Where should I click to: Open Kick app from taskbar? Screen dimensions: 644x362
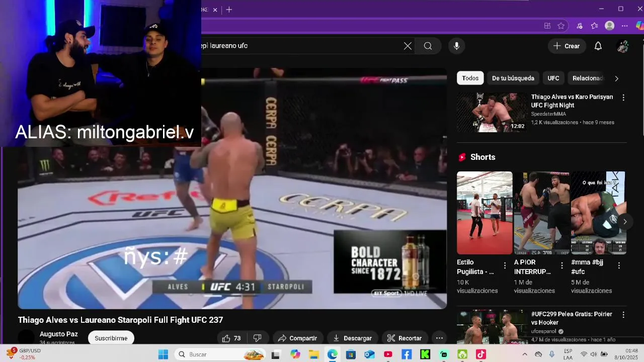click(425, 354)
